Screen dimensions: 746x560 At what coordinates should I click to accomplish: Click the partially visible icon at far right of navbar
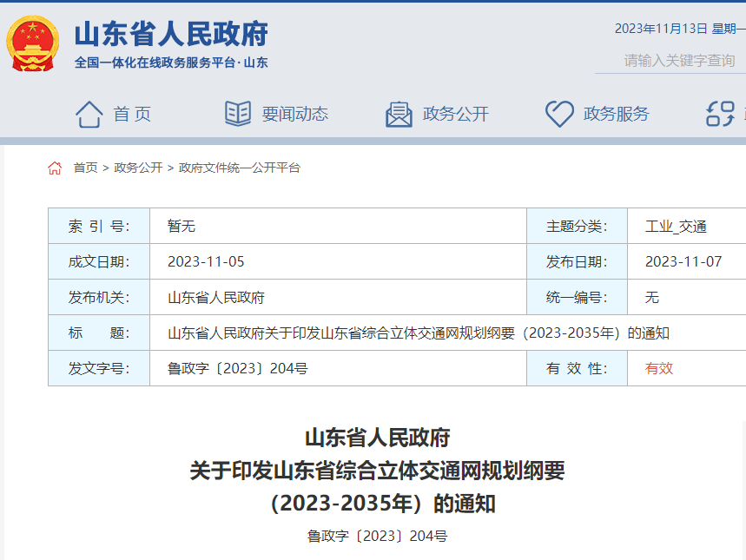[718, 113]
